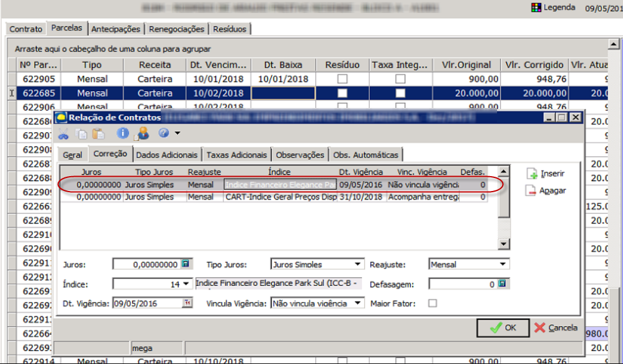Toggle Taxa Integ. checkbox for parcela 622905
The height and width of the screenshot is (364, 623).
[x=400, y=79]
